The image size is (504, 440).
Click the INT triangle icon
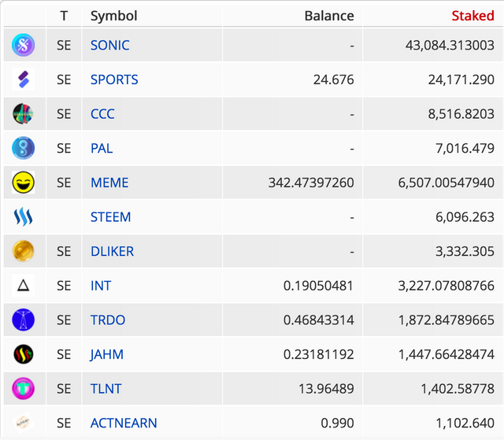tap(23, 286)
